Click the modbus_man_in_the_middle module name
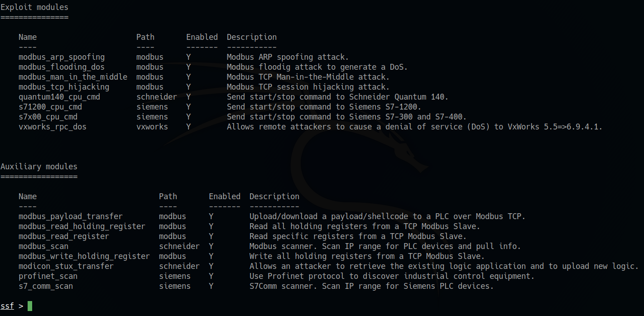Viewport: 644px width, 316px height. coord(72,77)
